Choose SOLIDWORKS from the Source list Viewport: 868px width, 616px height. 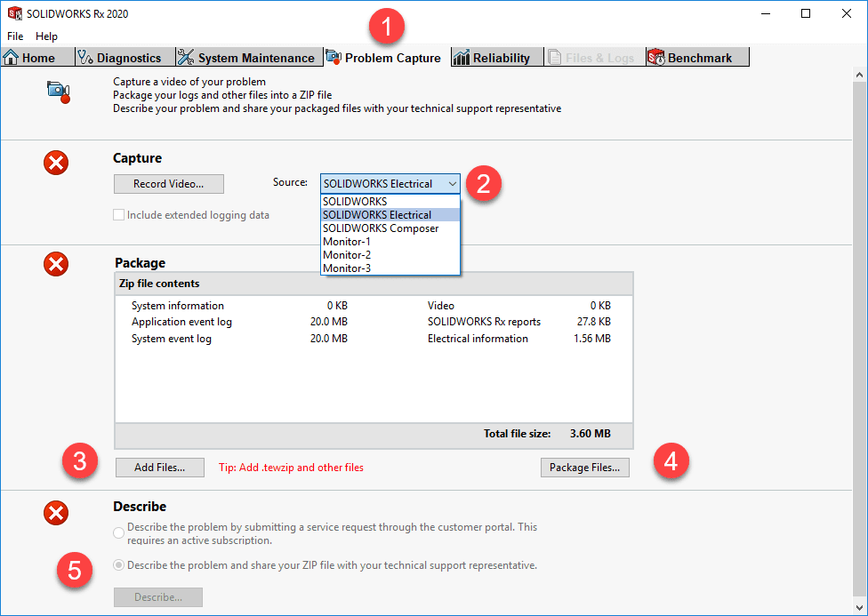390,202
